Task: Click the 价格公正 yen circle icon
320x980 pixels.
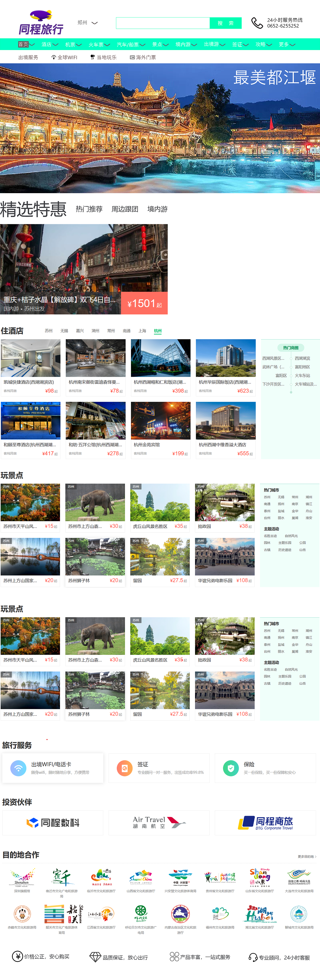Action: [17, 956]
